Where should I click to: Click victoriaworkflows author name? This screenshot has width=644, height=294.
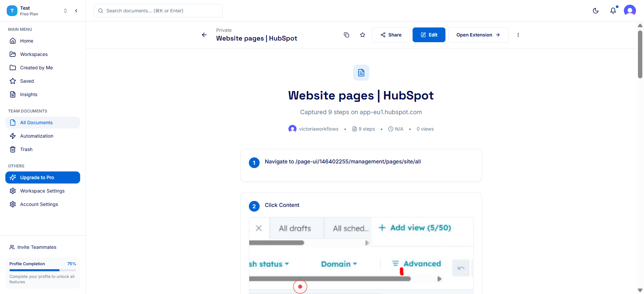(x=319, y=129)
